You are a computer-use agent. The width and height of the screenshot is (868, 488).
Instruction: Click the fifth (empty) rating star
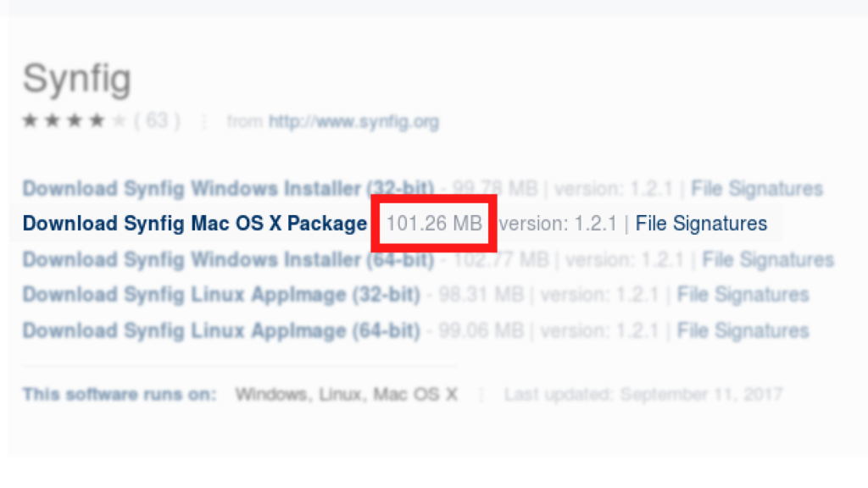[119, 121]
